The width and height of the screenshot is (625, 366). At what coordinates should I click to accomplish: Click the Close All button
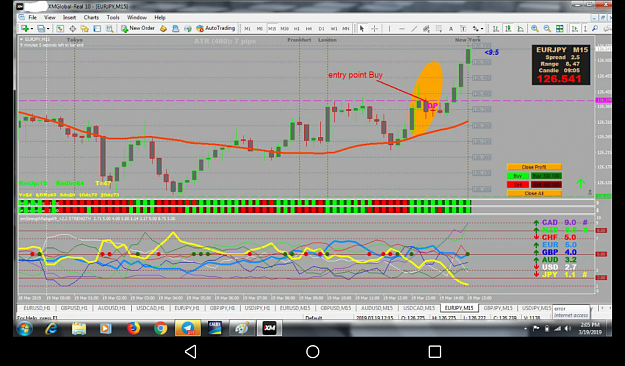(534, 193)
